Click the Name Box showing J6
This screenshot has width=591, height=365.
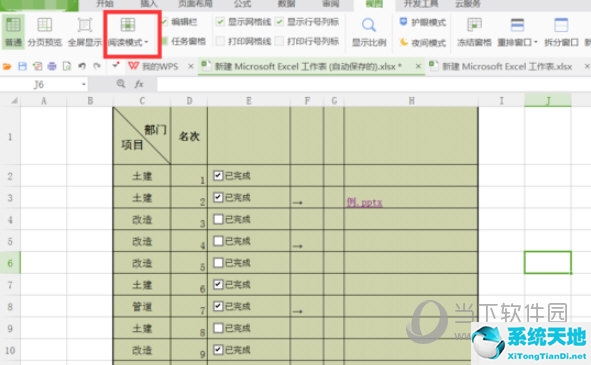coord(39,84)
